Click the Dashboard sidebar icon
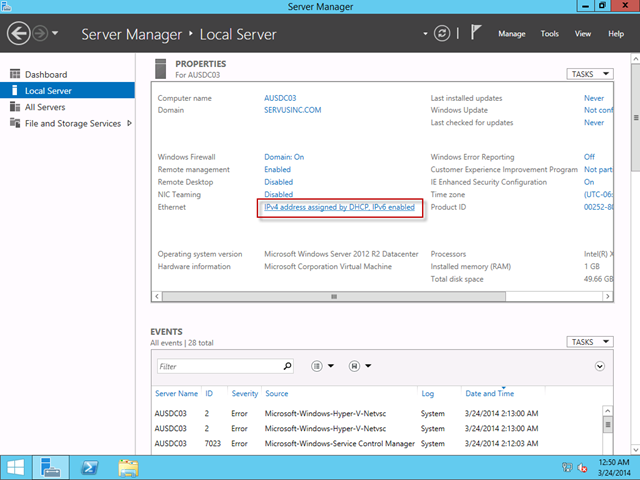 [x=15, y=74]
